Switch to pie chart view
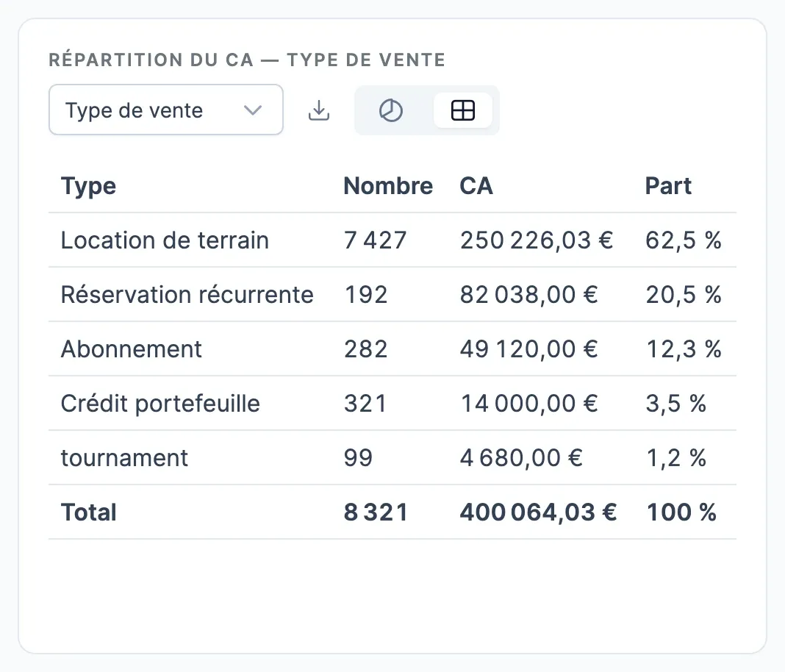 (390, 110)
